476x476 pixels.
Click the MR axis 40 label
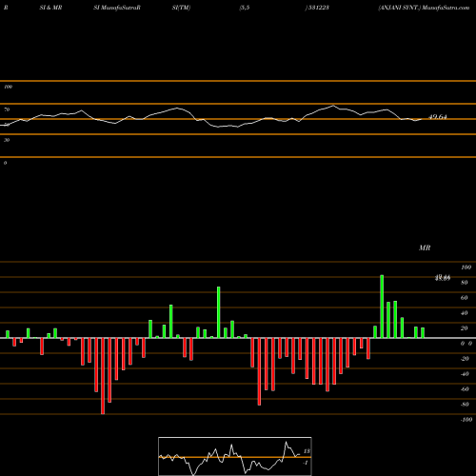465,313
